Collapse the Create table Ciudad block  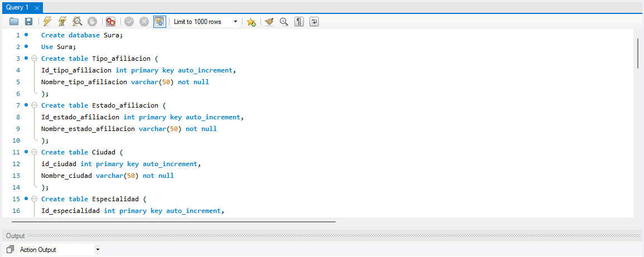tap(34, 152)
